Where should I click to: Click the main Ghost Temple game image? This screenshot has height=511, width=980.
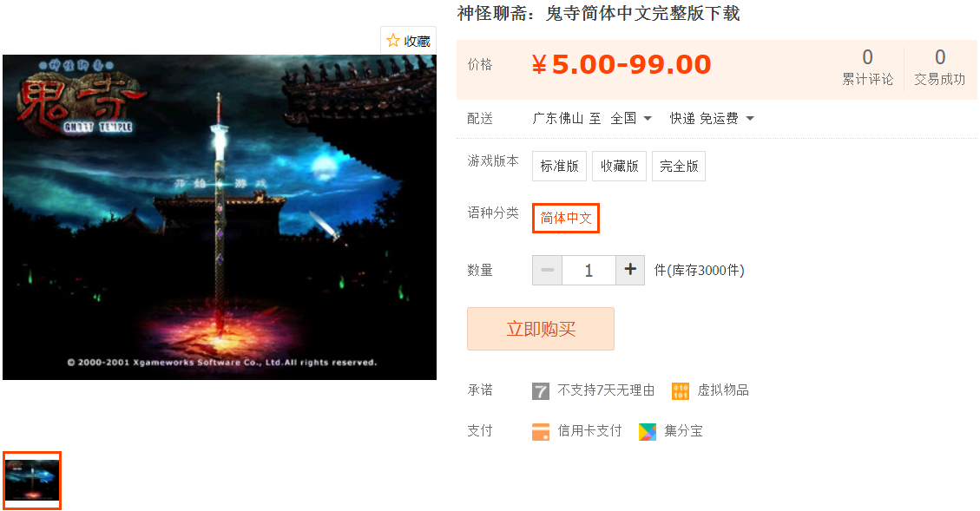point(220,217)
